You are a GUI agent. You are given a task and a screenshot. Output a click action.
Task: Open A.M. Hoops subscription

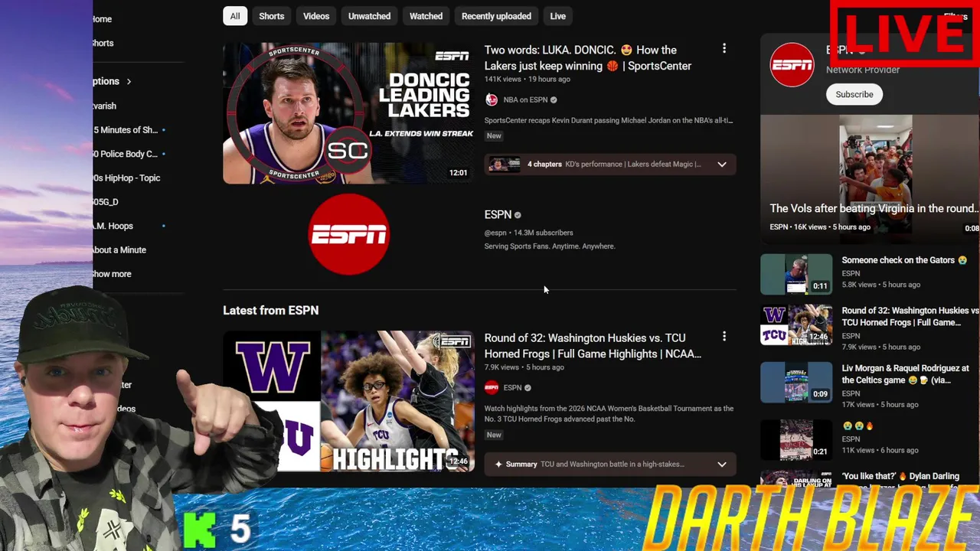(113, 227)
